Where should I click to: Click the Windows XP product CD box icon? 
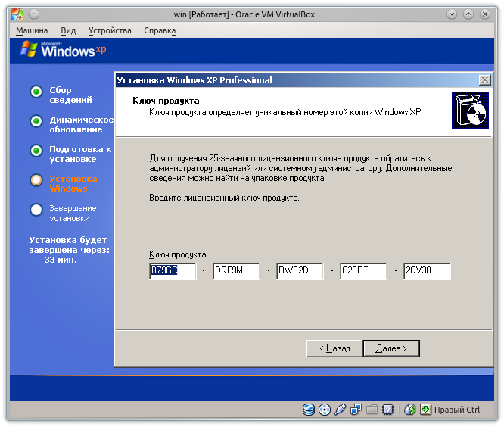[470, 110]
